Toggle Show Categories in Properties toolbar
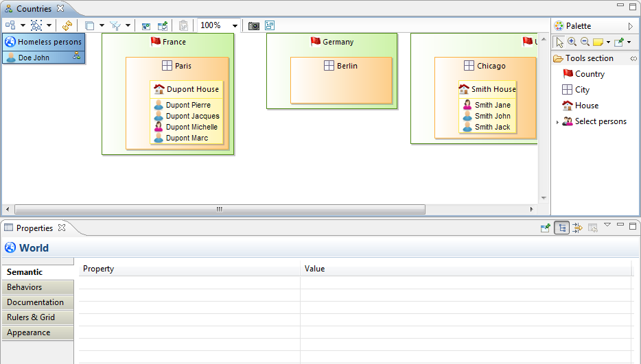641x364 pixels. click(x=561, y=228)
